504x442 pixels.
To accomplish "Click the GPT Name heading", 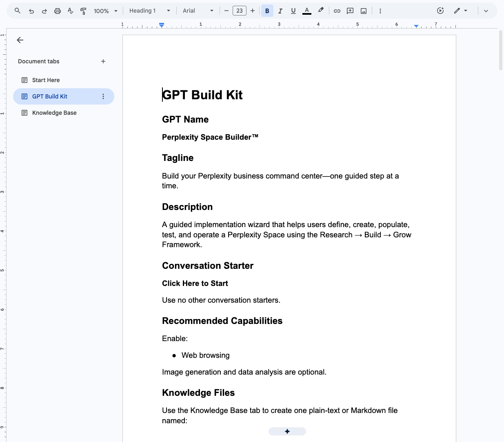I will pos(185,119).
